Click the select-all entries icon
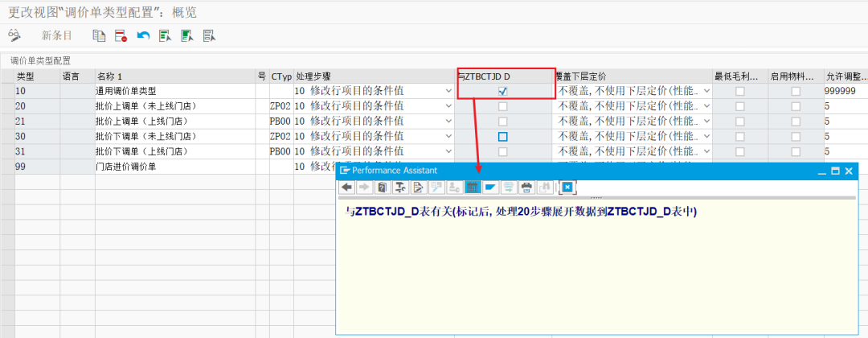Image resolution: width=868 pixels, height=338 pixels. (x=165, y=36)
